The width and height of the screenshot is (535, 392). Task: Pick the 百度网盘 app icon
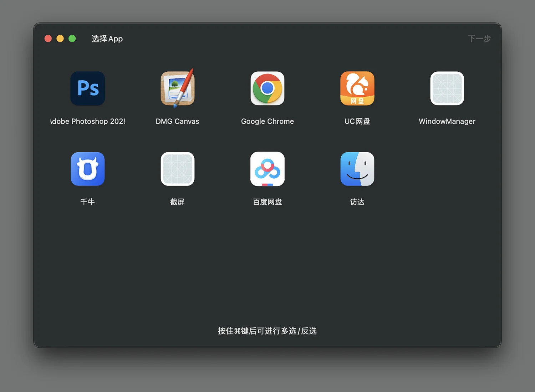(267, 169)
